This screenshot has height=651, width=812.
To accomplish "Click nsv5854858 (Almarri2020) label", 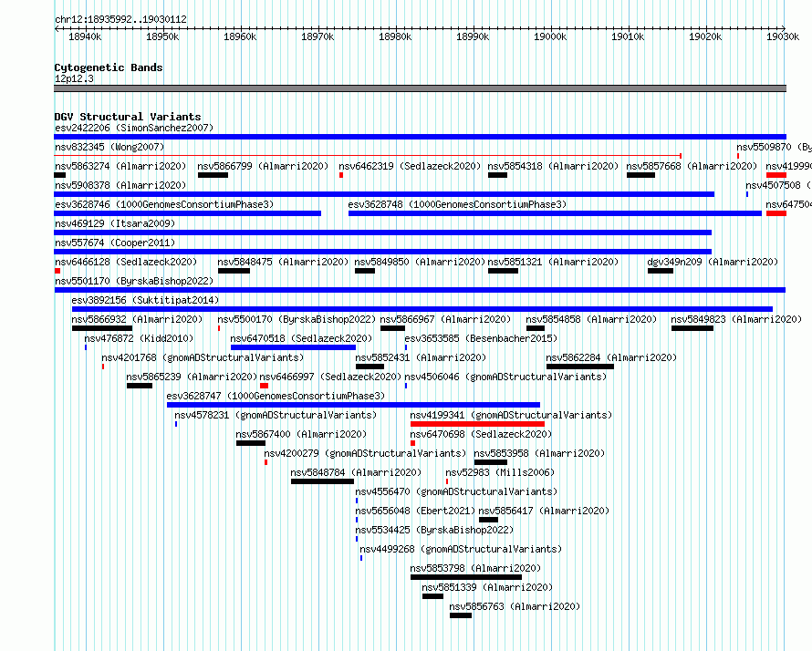I will point(591,319).
